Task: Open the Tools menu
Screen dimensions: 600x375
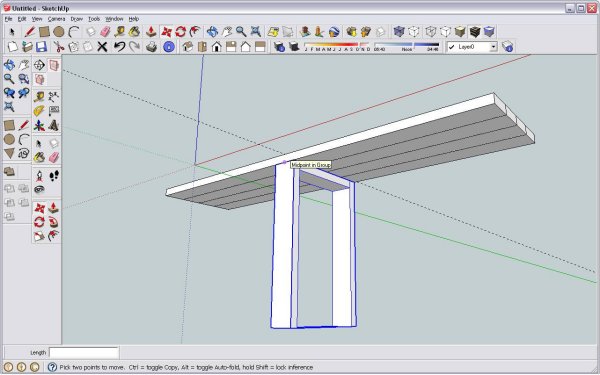Action: (94, 19)
